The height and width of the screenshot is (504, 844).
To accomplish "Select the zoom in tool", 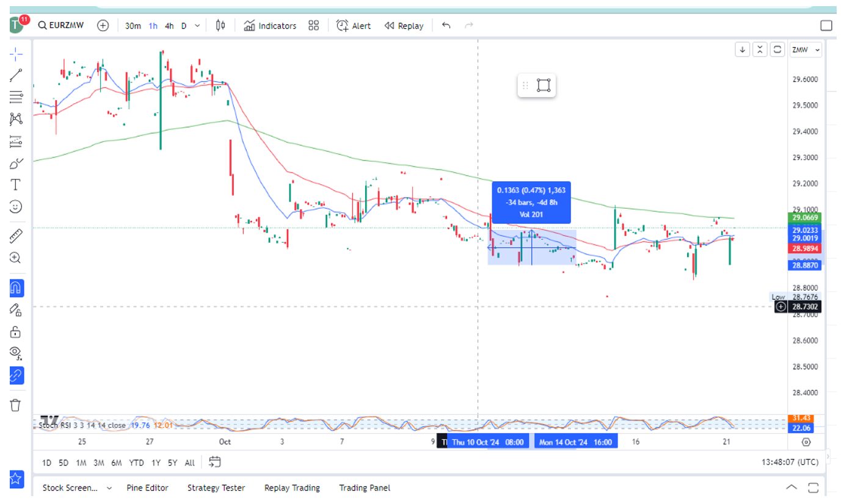I will [x=16, y=257].
